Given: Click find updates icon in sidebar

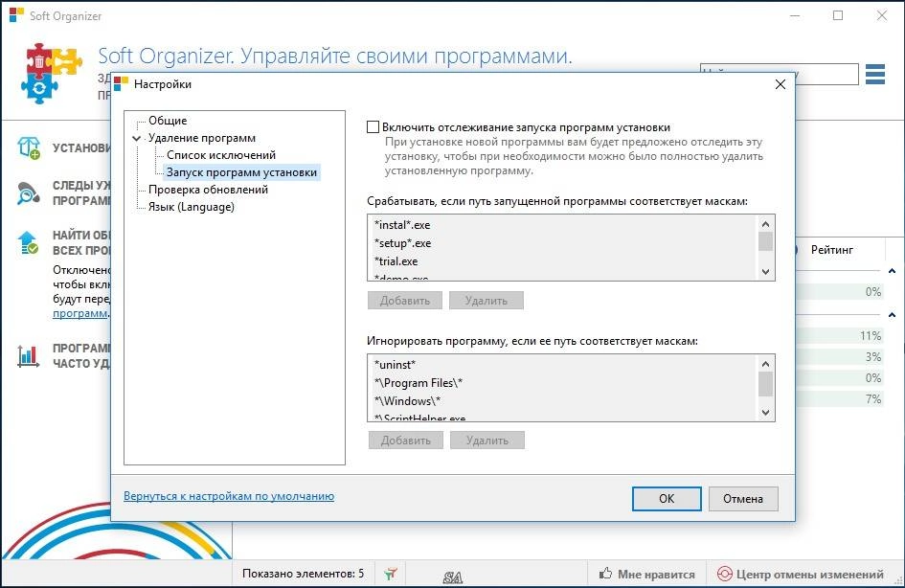Looking at the screenshot, I should click(28, 243).
